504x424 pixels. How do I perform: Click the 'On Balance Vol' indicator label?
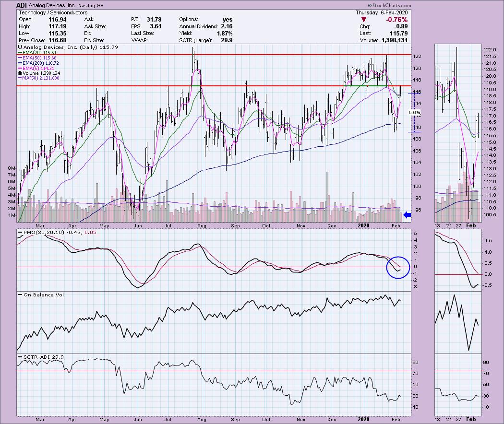(41, 294)
